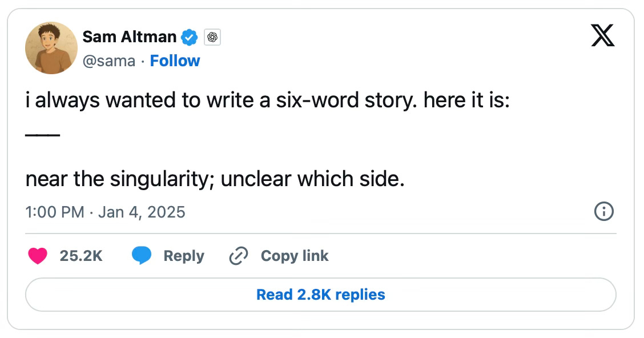Click the X logo icon
644x338 pixels.
point(602,38)
